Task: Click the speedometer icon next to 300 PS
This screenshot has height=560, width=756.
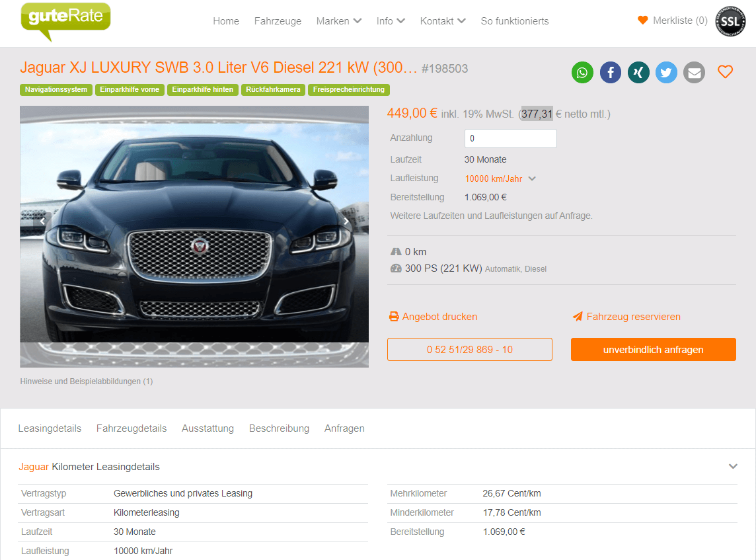Action: click(x=396, y=268)
